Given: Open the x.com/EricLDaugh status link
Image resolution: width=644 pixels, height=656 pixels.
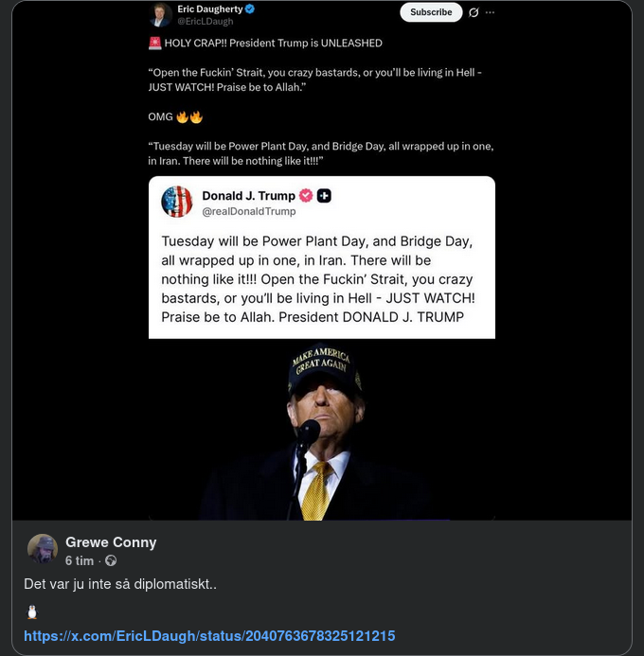Looking at the screenshot, I should click(x=209, y=636).
